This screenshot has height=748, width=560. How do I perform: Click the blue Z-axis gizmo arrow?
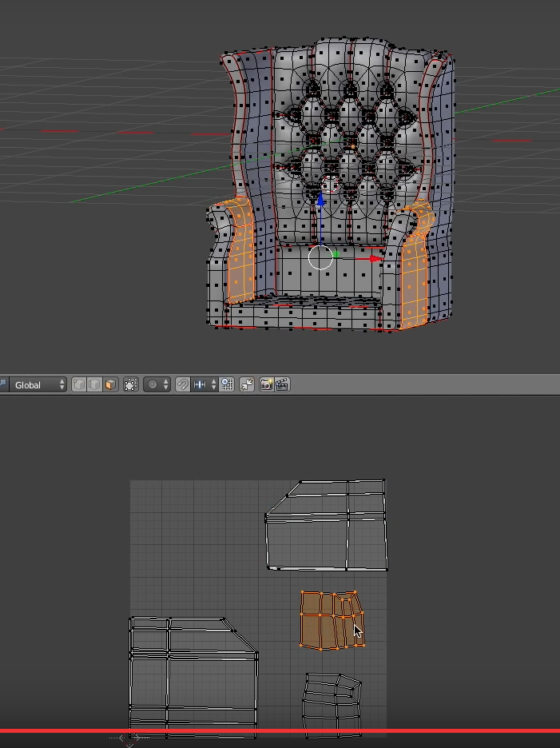pos(320,199)
